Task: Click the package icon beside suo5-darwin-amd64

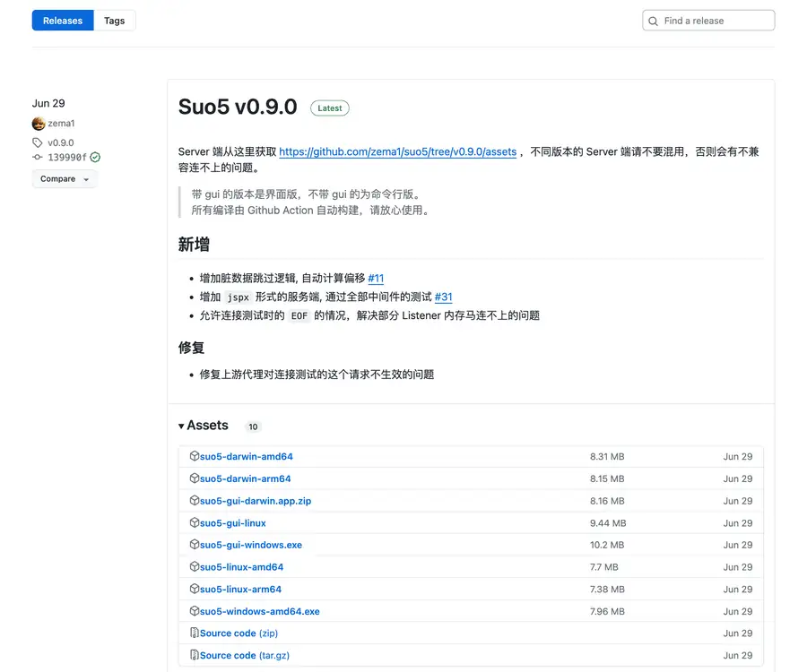Action: [195, 456]
